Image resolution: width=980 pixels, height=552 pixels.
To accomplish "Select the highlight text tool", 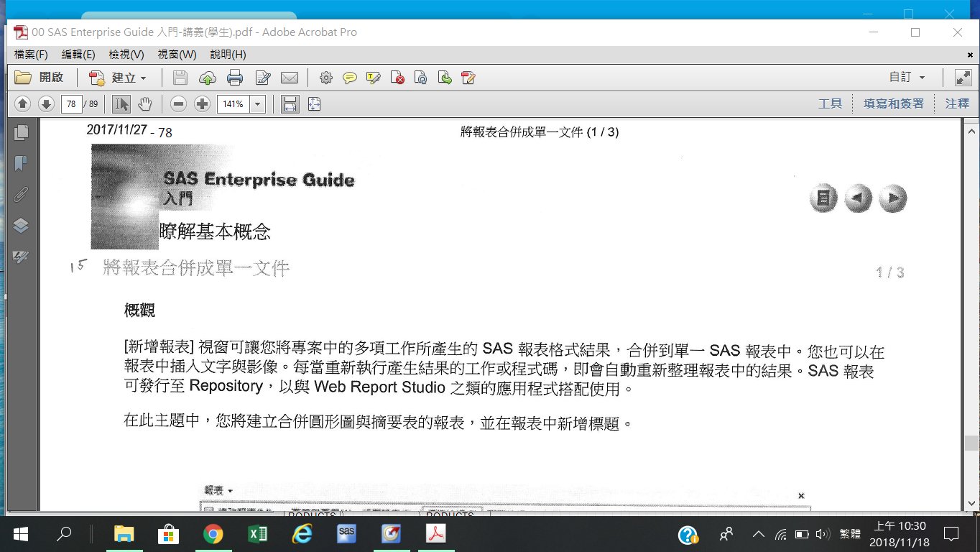I will point(374,78).
